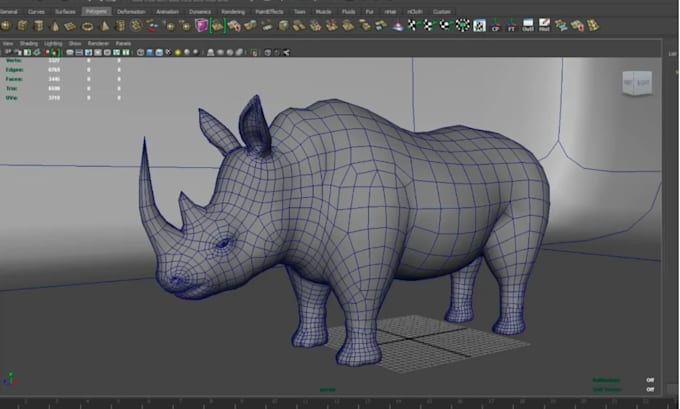This screenshot has height=409, width=680.
Task: Switch to the Muscle shelf tab
Action: 323,12
